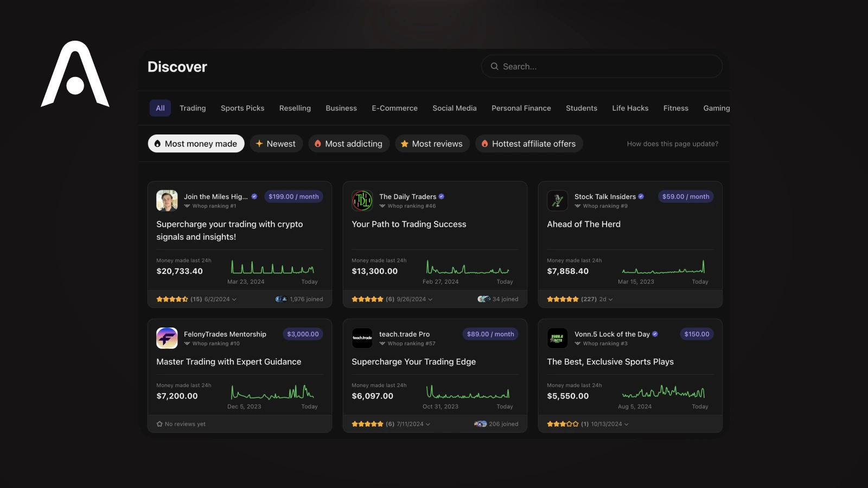This screenshot has height=488, width=868.
Task: Open the Personal Finance category
Action: [521, 108]
